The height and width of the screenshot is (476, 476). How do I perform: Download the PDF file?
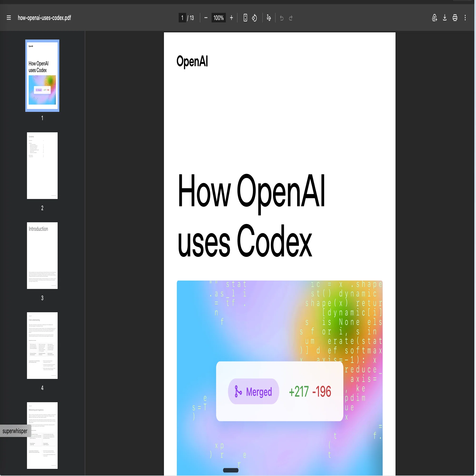pyautogui.click(x=445, y=18)
